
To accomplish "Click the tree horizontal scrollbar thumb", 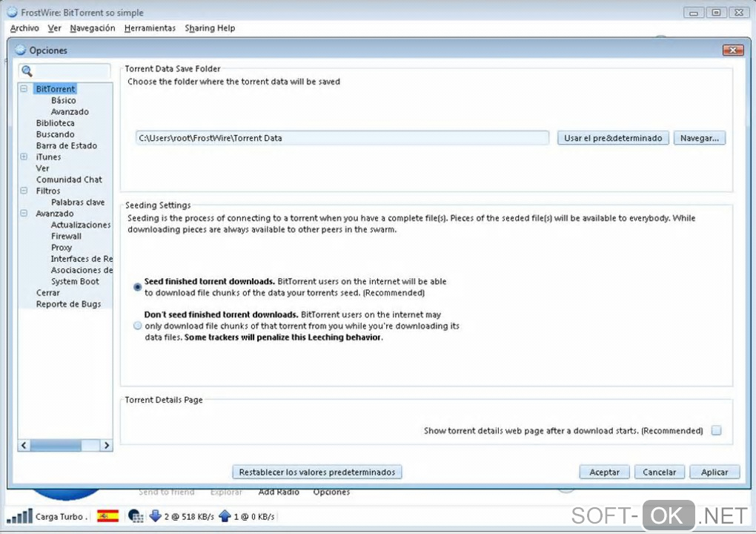I will point(56,445).
